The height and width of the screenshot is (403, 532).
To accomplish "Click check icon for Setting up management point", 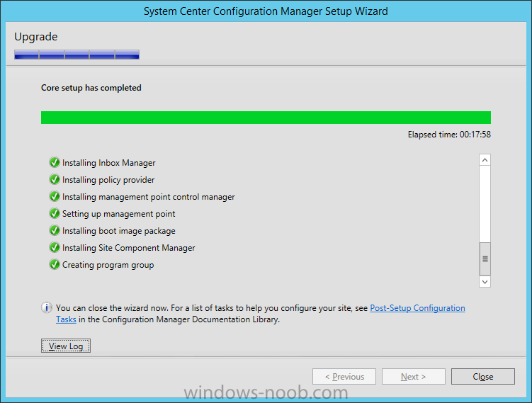I will pyautogui.click(x=55, y=213).
